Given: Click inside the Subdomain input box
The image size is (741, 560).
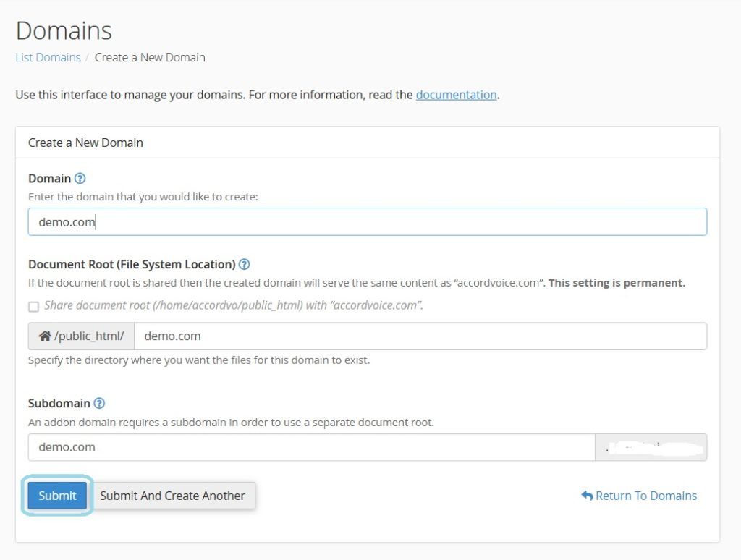Looking at the screenshot, I should point(311,447).
